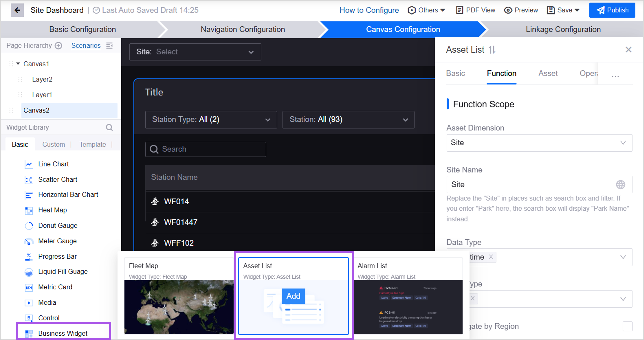Click the globe icon in Site Name field
644x340 pixels.
click(620, 184)
